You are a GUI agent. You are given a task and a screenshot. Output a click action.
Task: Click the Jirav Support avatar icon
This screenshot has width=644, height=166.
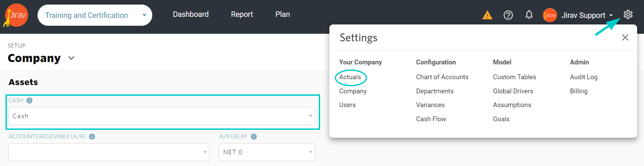coord(550,15)
